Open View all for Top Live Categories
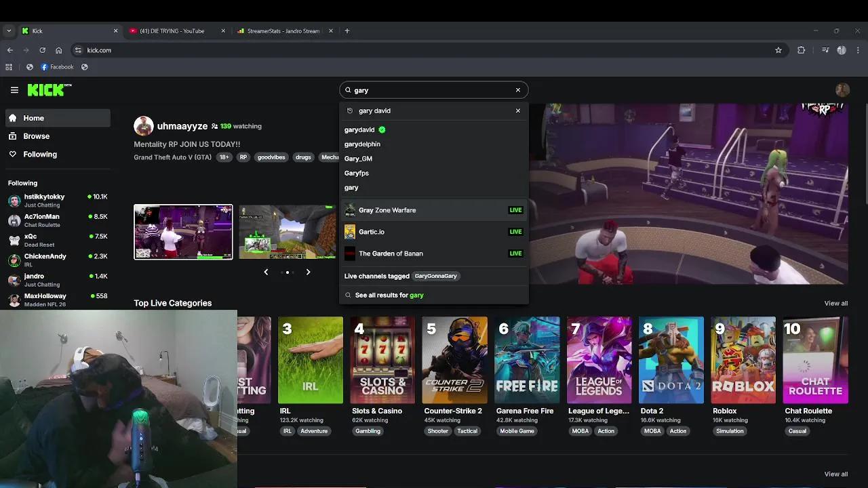Image resolution: width=868 pixels, height=488 pixels. point(835,303)
